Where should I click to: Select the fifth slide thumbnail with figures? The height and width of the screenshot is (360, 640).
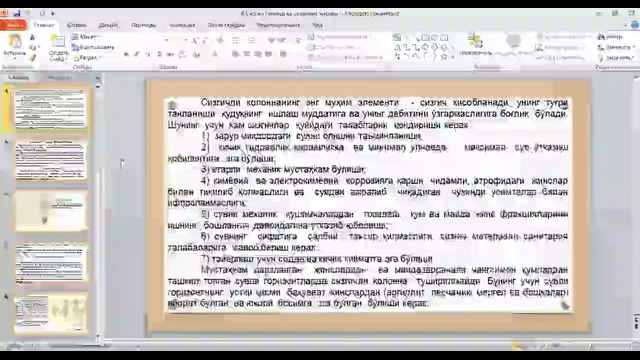pos(50,313)
